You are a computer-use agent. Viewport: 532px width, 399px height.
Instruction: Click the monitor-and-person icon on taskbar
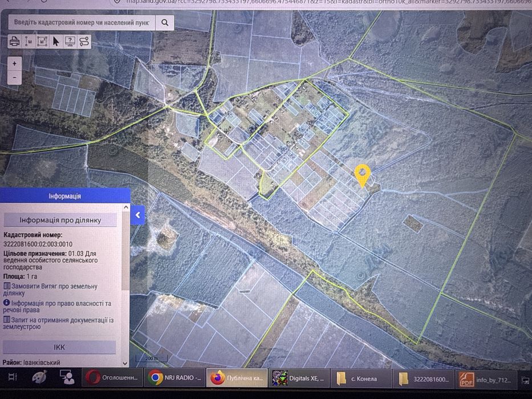pos(67,377)
